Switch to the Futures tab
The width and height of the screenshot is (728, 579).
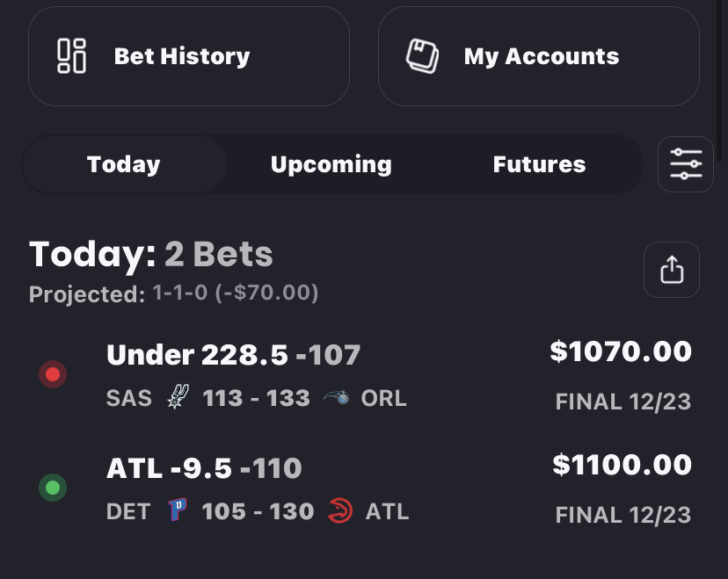point(539,164)
